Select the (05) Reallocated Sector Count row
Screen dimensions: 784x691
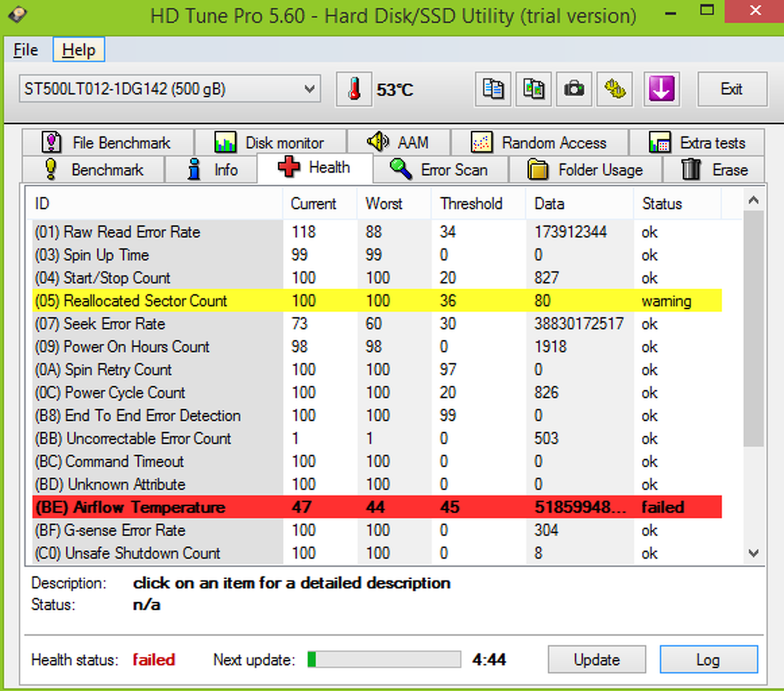pos(377,300)
